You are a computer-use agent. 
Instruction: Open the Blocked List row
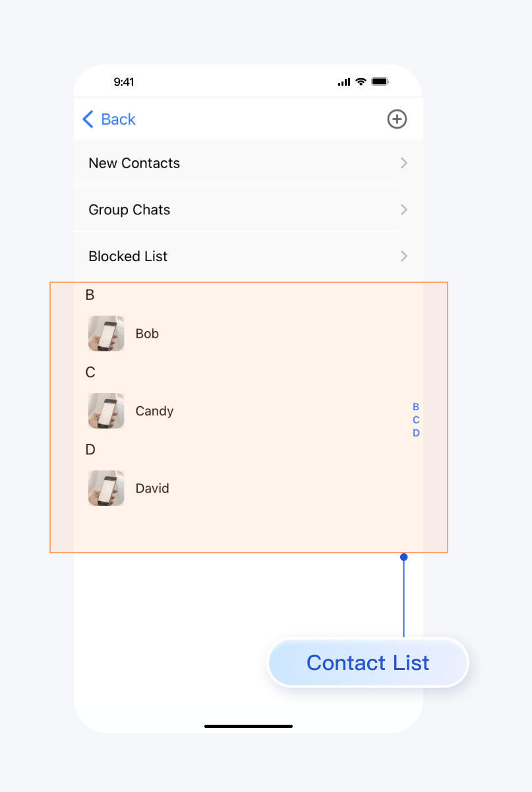coord(128,256)
